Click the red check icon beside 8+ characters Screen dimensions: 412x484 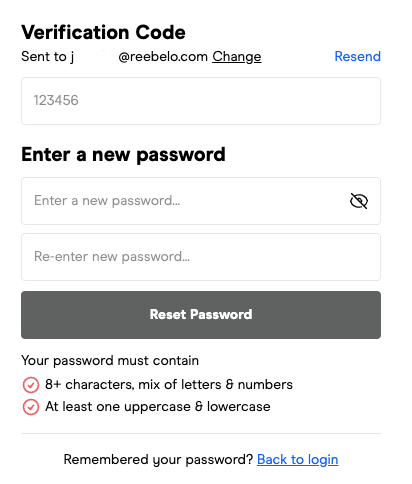click(x=31, y=385)
